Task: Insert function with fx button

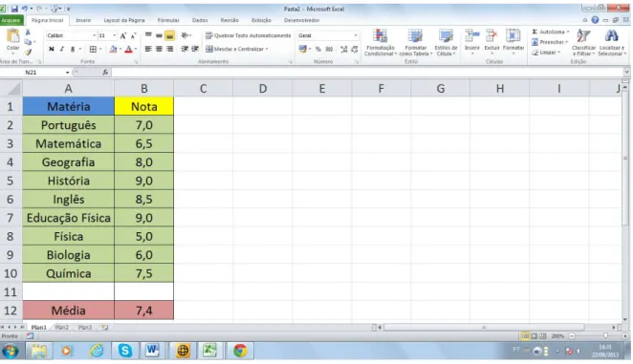Action: point(105,73)
